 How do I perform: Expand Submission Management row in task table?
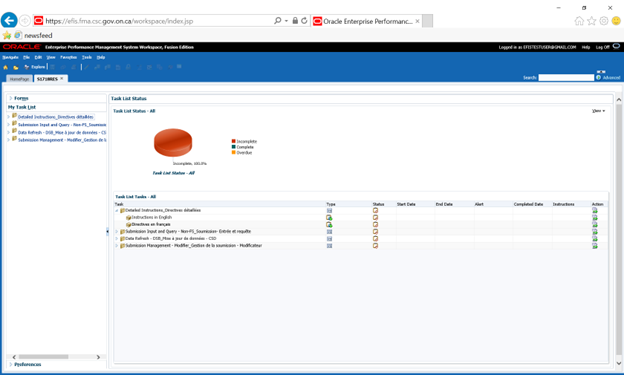117,246
